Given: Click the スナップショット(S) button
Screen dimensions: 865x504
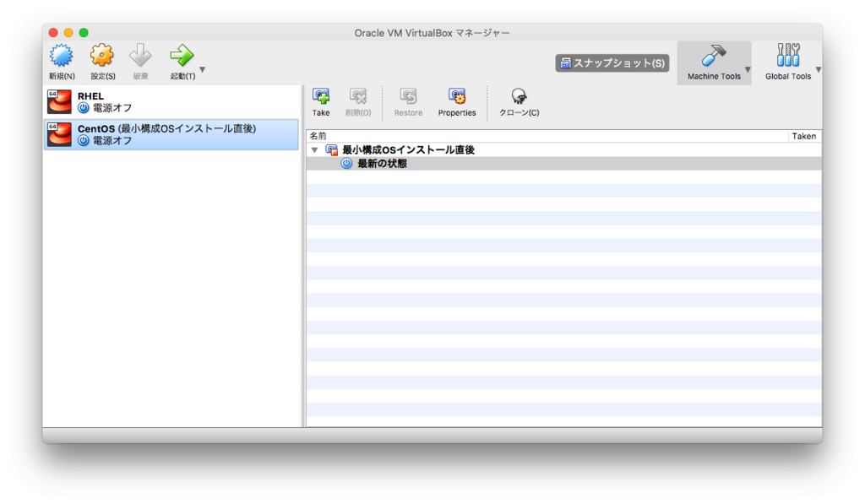Looking at the screenshot, I should click(612, 62).
